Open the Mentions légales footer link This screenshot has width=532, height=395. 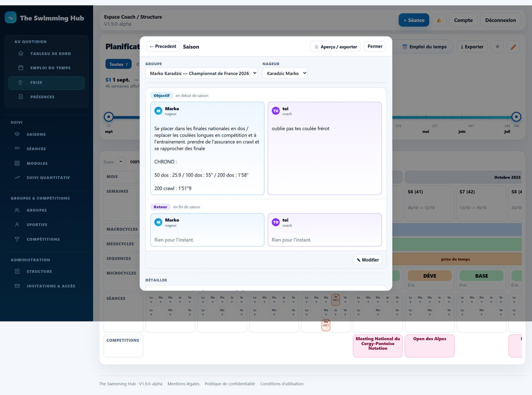coord(184,384)
